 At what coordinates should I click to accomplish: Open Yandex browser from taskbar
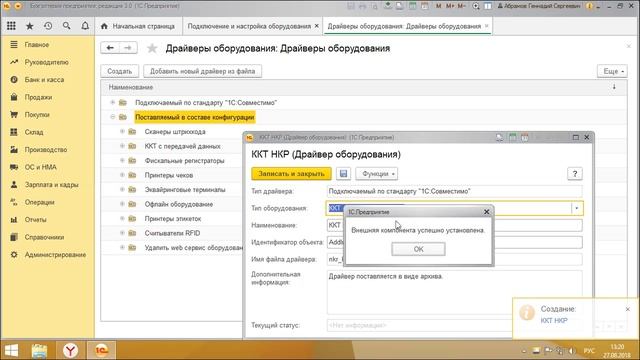(70, 350)
